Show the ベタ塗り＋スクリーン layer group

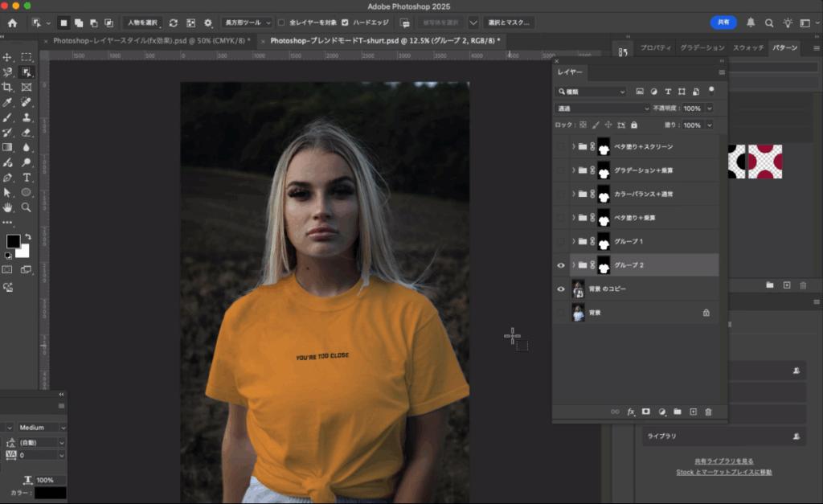[561, 147]
